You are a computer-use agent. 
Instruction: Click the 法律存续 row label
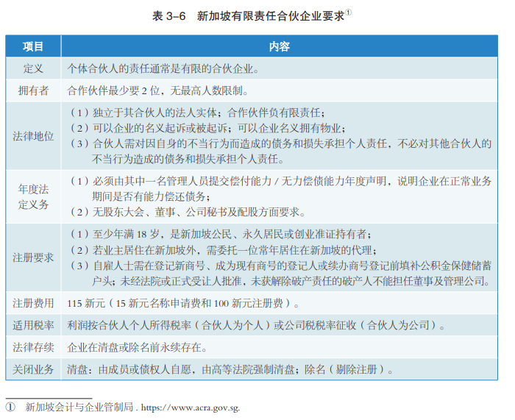tap(33, 346)
